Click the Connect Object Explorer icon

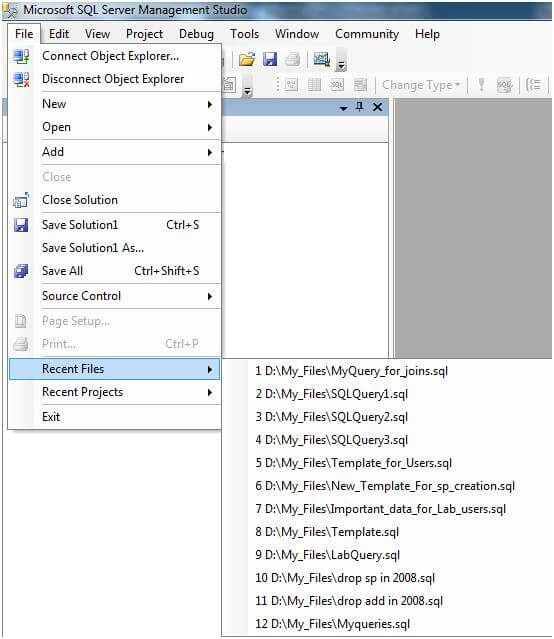[21, 56]
